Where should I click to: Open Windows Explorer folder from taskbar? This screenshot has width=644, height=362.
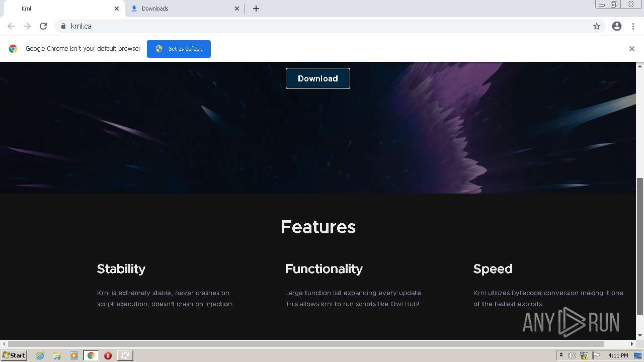[x=57, y=355]
